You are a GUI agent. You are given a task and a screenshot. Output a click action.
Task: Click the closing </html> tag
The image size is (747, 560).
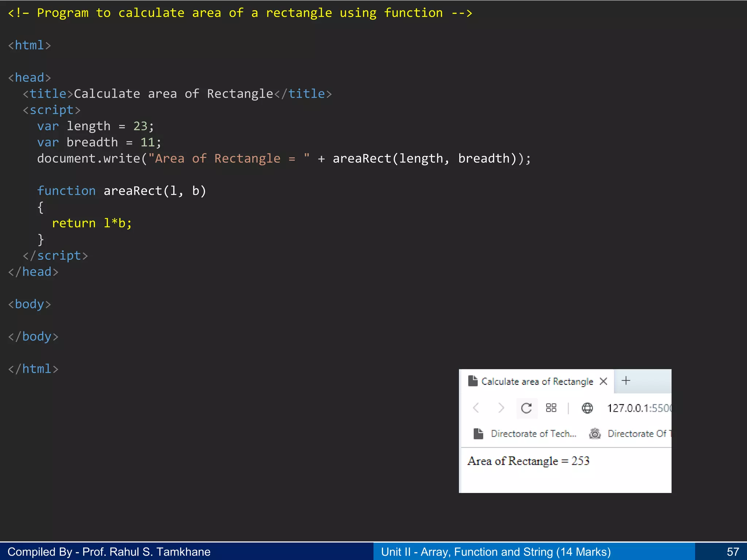tap(33, 369)
